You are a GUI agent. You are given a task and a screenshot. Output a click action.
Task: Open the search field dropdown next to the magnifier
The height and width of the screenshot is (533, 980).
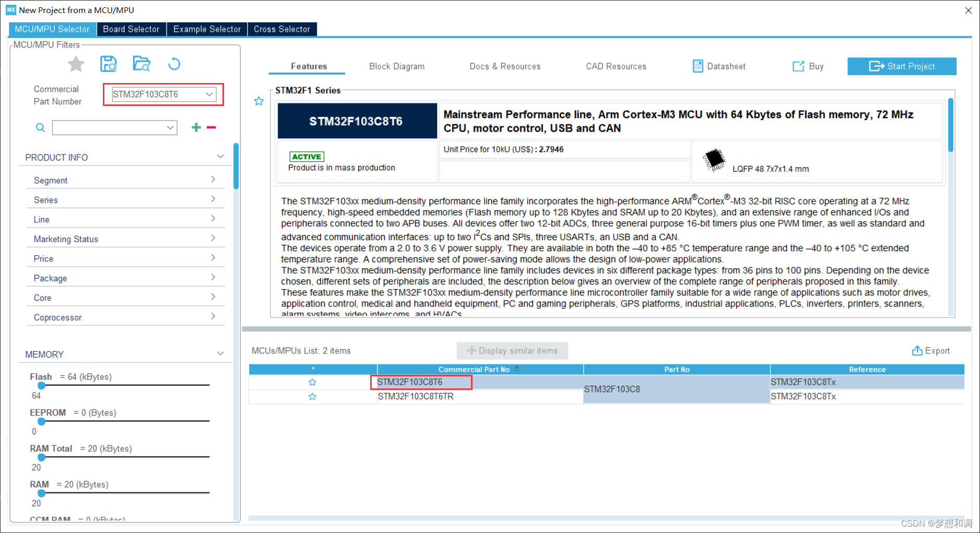170,127
